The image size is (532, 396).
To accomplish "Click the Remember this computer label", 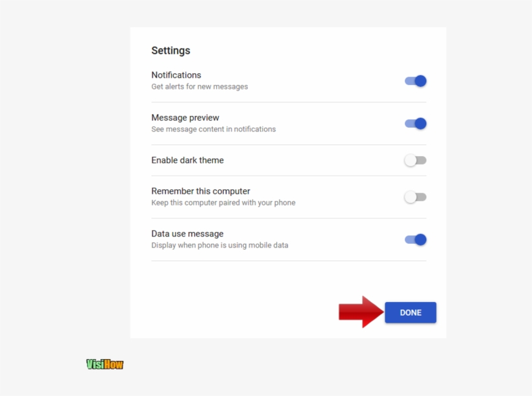I will (200, 191).
